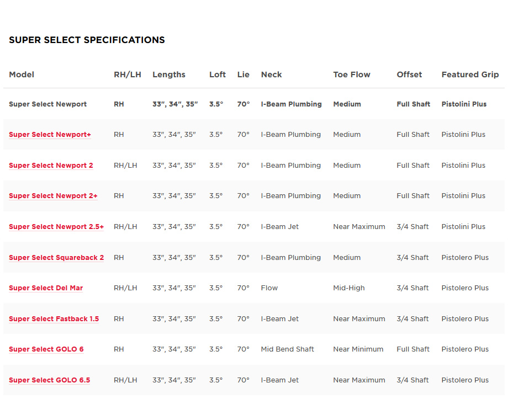Click the Flow neck cell in Del Mar row
This screenshot has height=420, width=508.
pos(269,288)
